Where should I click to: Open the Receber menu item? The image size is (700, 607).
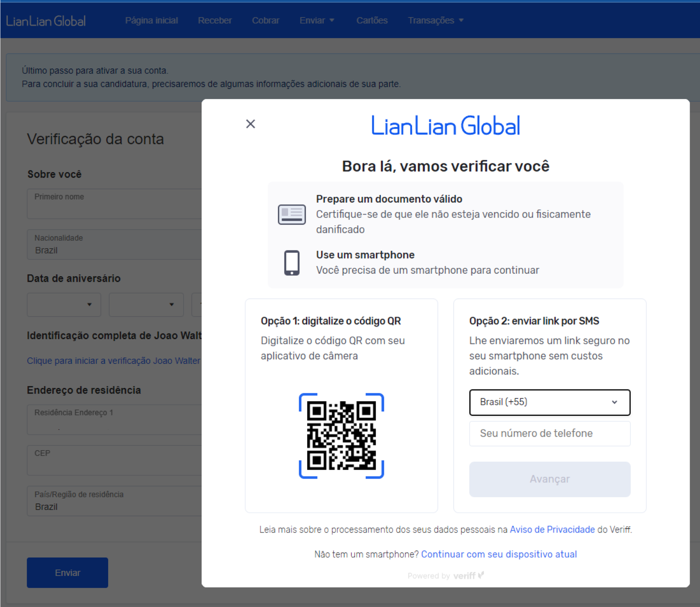click(x=215, y=20)
